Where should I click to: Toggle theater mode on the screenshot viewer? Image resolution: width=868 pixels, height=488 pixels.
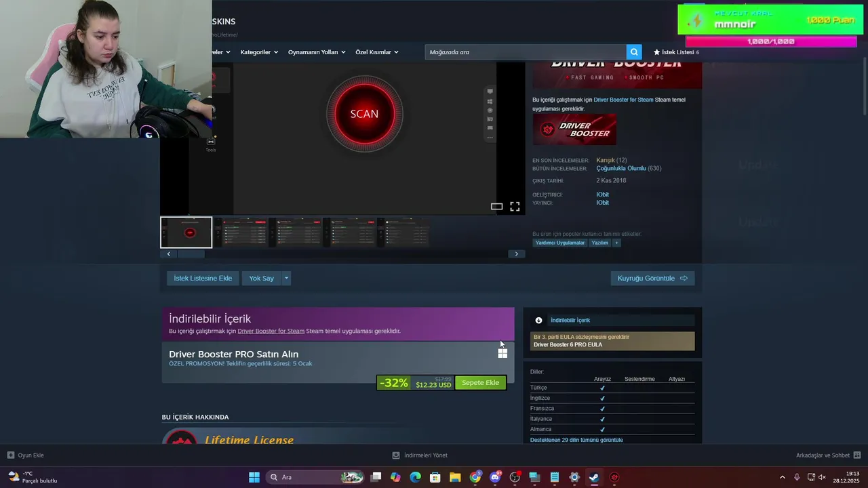496,207
